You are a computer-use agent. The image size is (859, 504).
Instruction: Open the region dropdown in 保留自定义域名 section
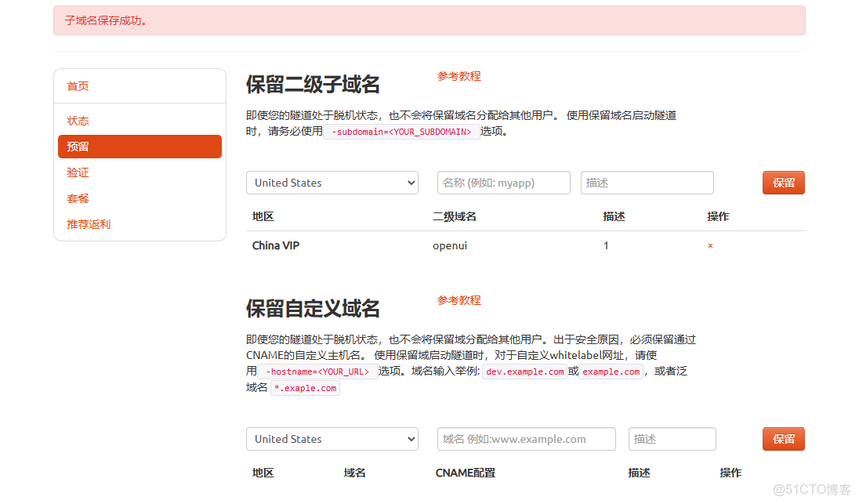click(x=332, y=439)
